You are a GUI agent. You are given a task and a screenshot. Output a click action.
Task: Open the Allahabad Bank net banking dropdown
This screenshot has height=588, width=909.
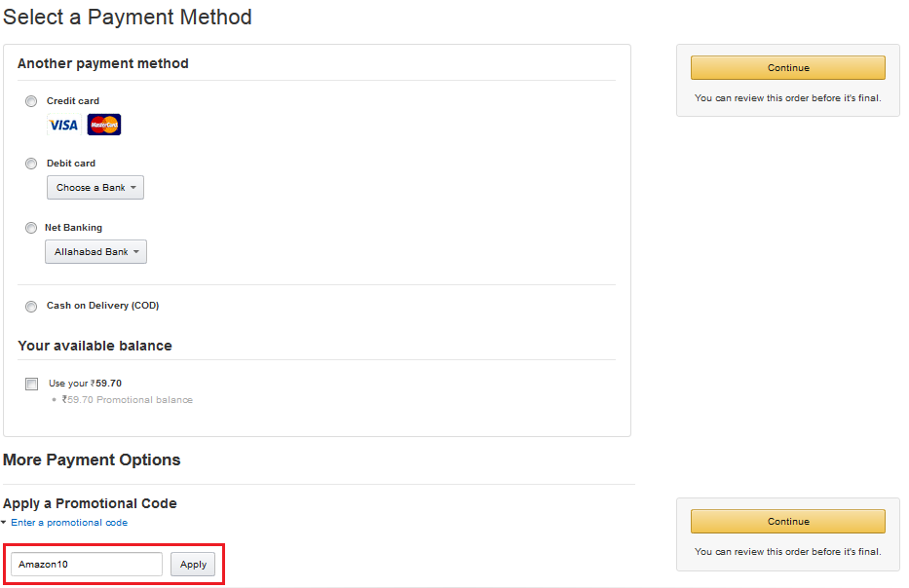[95, 251]
